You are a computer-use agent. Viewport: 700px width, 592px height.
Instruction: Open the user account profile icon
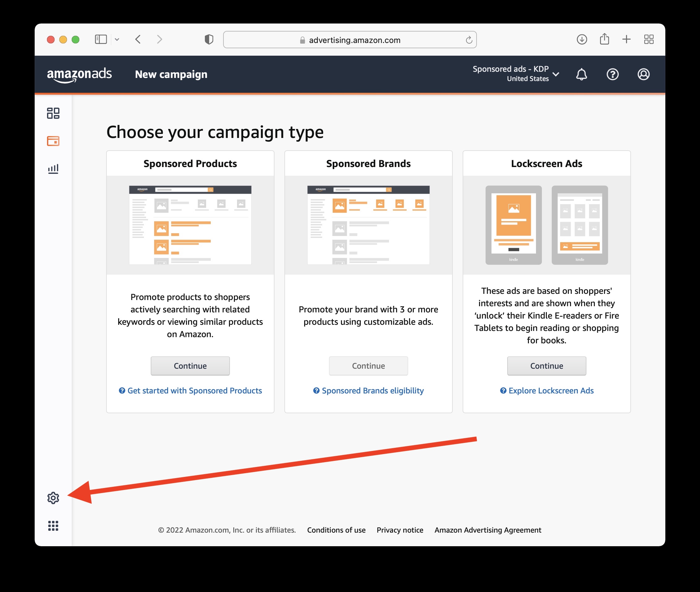pos(643,74)
